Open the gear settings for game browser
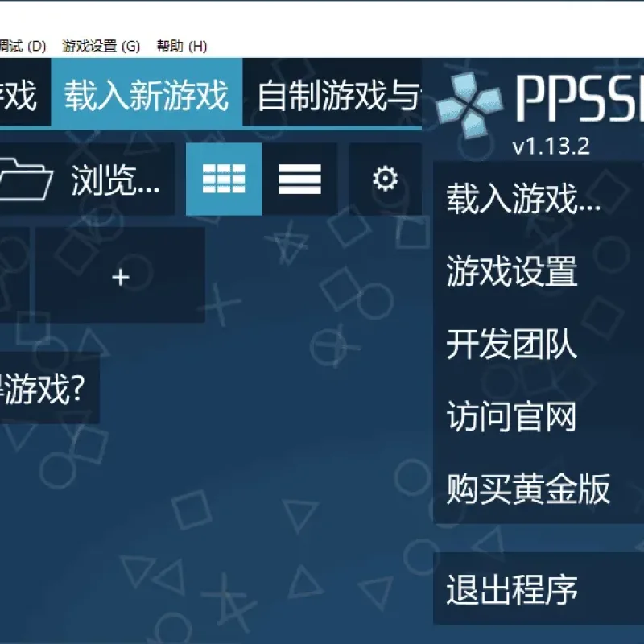This screenshot has width=644, height=644. 386,179
